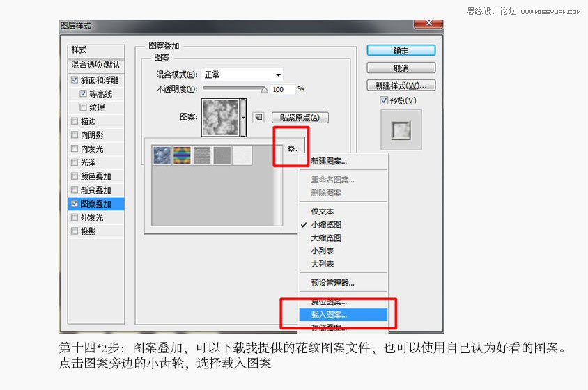Select the medium gray pattern thumbnail
The height and width of the screenshot is (390, 588).
[222, 155]
